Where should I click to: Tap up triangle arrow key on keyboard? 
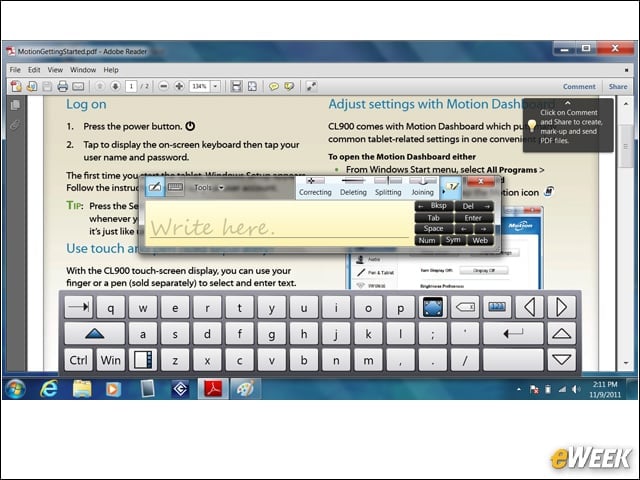click(562, 334)
